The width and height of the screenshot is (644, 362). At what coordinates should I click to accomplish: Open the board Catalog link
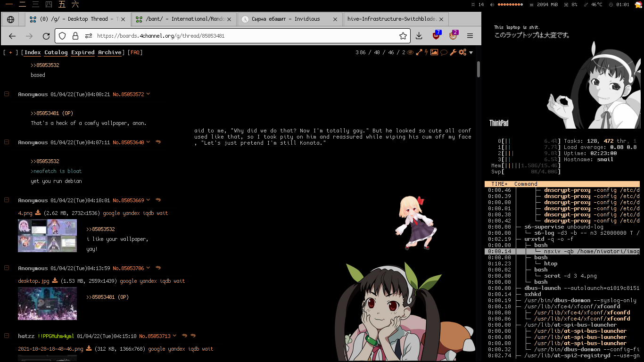coord(56,52)
